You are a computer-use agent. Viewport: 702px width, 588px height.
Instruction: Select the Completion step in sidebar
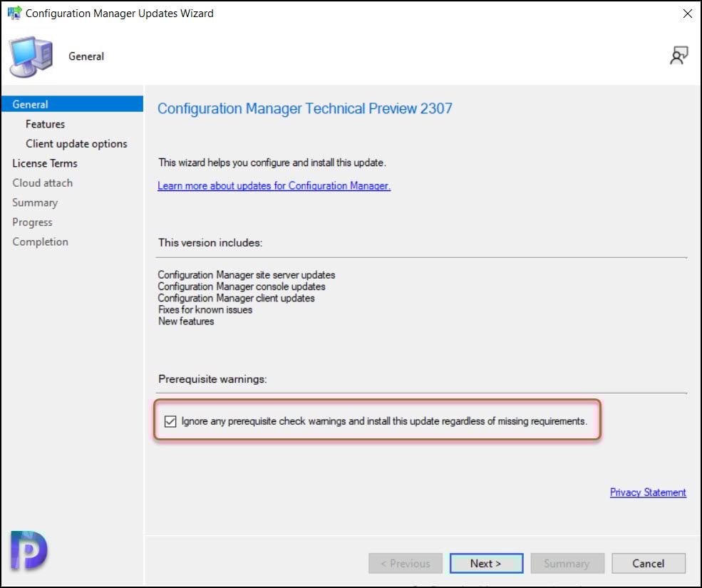pos(41,242)
